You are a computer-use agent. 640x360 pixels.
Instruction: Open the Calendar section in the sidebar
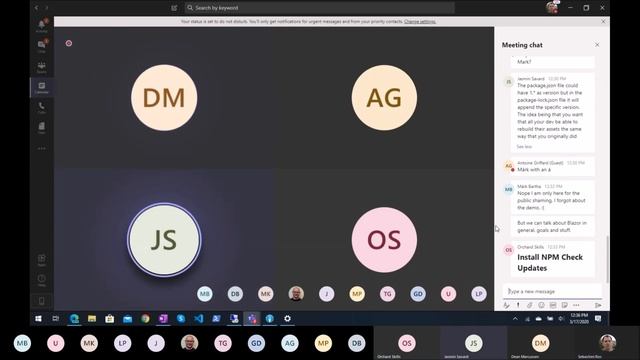pos(42,87)
